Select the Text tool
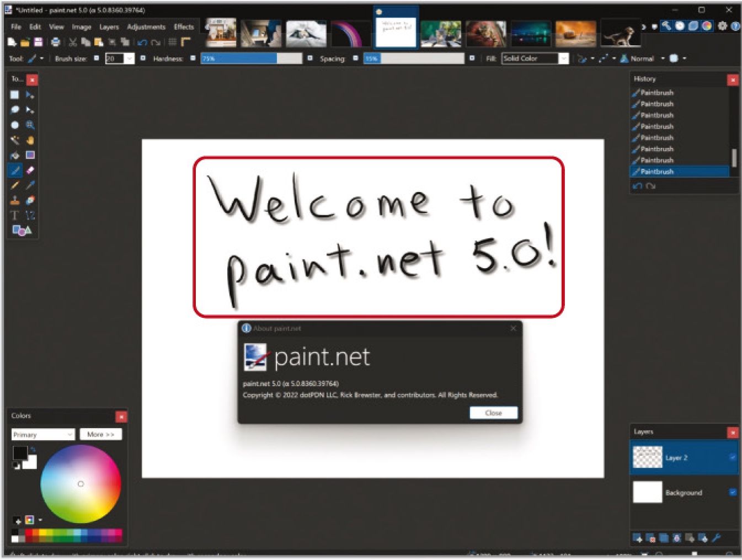 pos(15,215)
